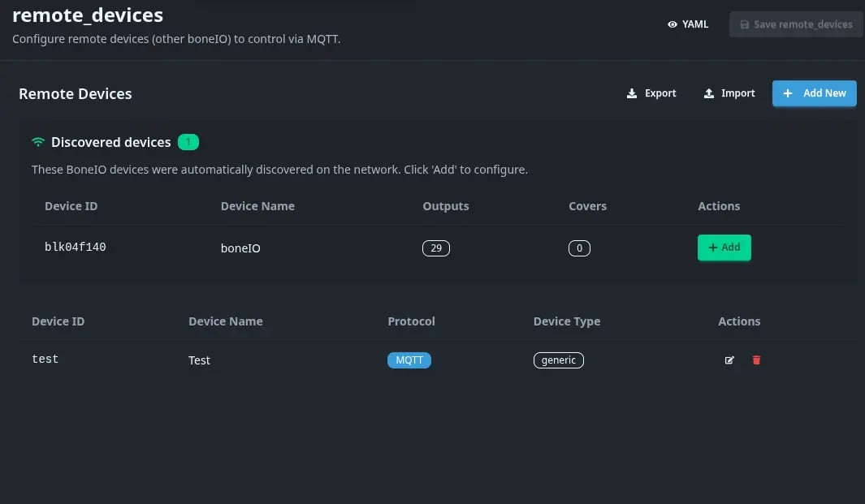Click the disabled Save remote_devices button

[x=796, y=24]
